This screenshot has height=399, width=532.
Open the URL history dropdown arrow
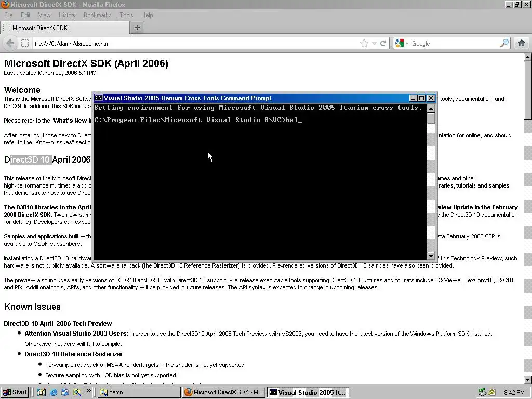(374, 44)
